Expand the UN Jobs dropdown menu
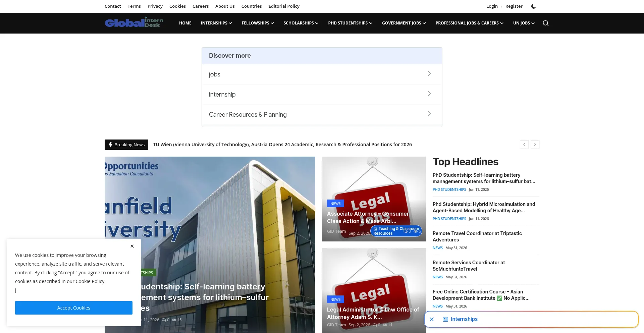Screen dimensions: 644x333 coord(524,23)
